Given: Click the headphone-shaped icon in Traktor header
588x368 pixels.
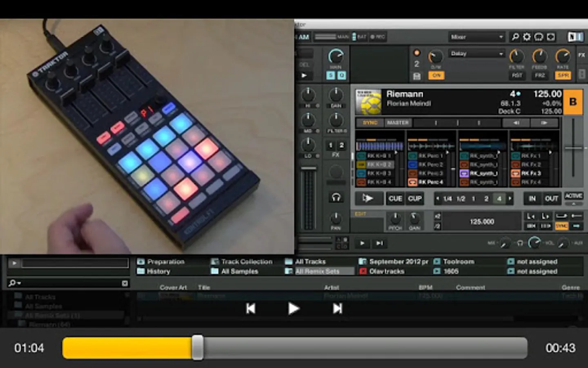Looking at the screenshot, I should [539, 37].
